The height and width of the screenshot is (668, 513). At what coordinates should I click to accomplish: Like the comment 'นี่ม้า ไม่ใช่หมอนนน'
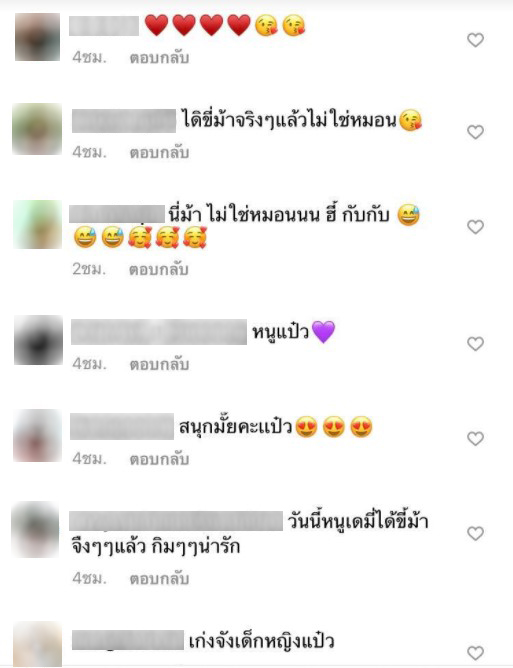476,227
